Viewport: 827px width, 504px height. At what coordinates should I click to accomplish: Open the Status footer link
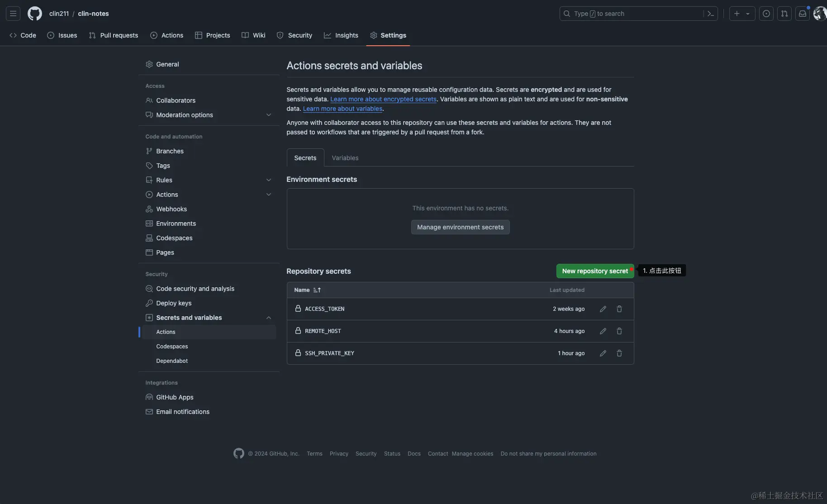(392, 454)
